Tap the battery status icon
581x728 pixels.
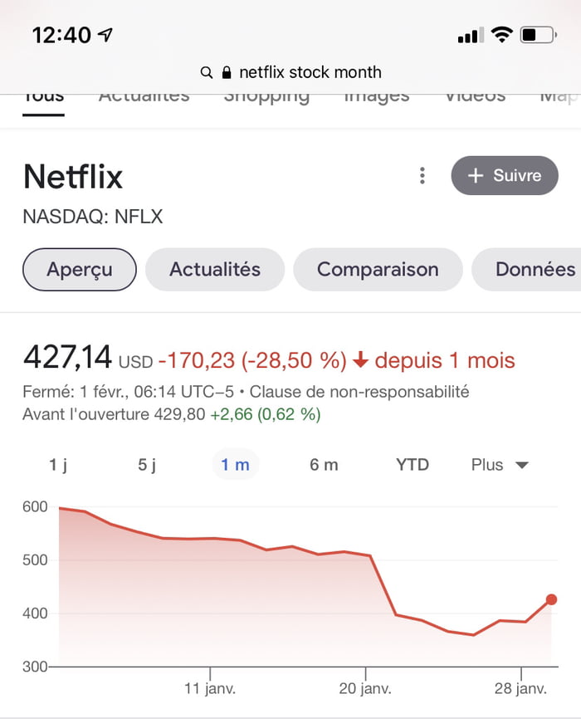point(538,35)
